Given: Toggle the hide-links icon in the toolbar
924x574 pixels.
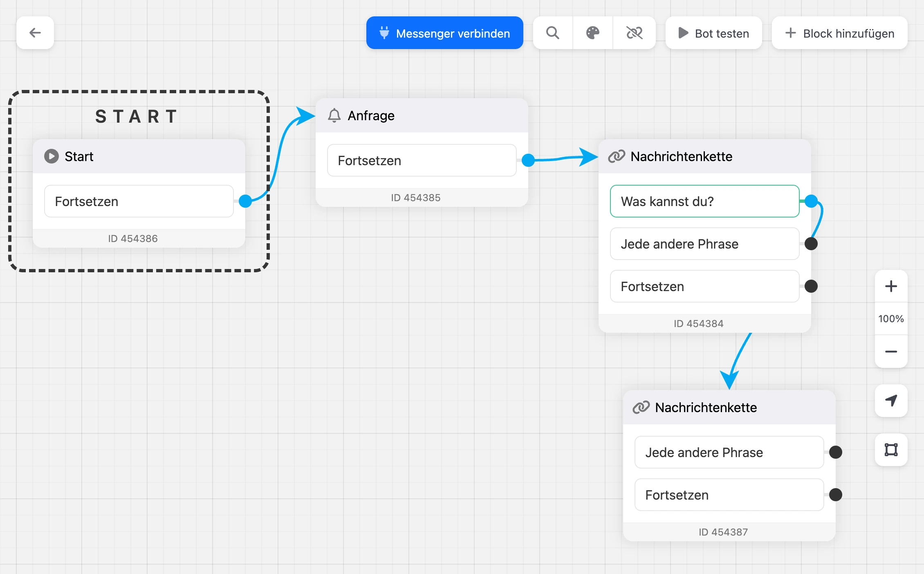Looking at the screenshot, I should 634,33.
